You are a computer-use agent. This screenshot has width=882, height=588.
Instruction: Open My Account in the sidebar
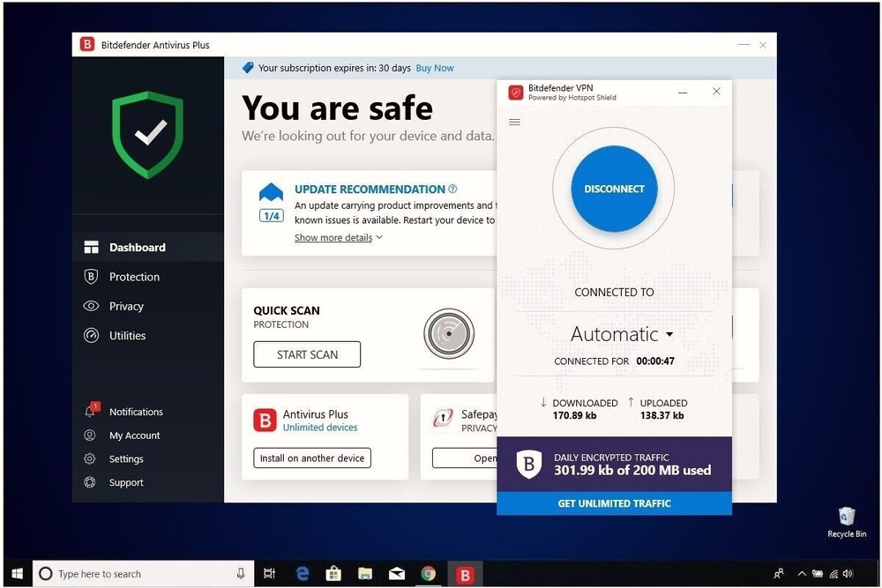(x=134, y=435)
